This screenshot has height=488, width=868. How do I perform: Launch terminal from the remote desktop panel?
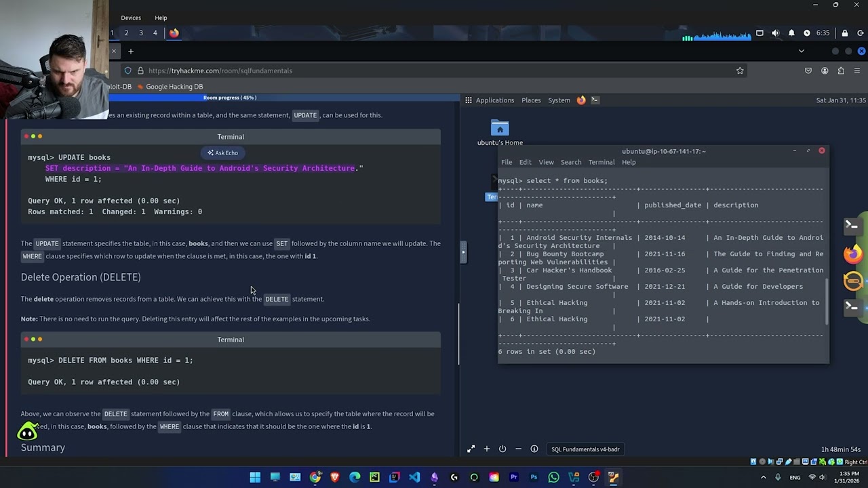(595, 100)
